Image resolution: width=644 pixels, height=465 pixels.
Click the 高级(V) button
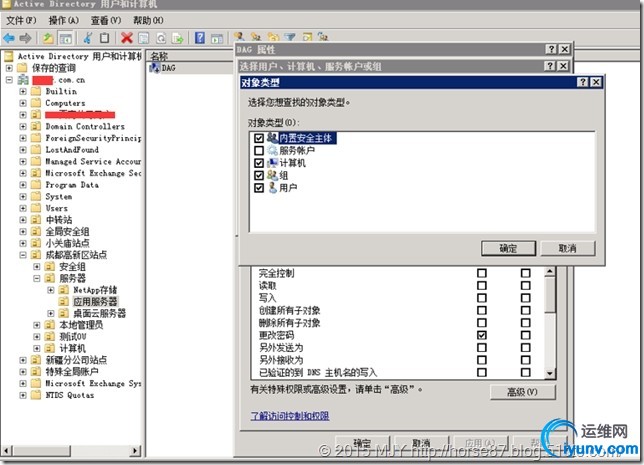[x=522, y=392]
